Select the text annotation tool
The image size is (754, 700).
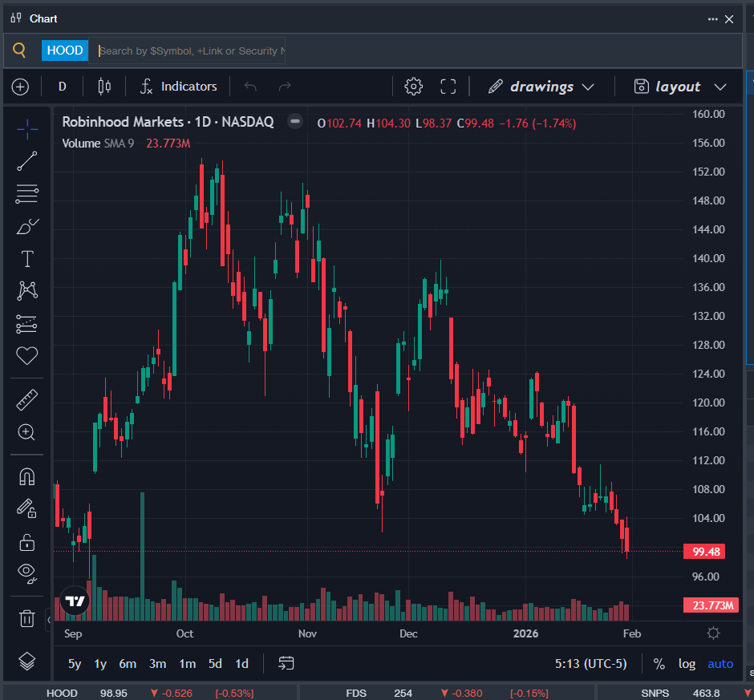(27, 259)
